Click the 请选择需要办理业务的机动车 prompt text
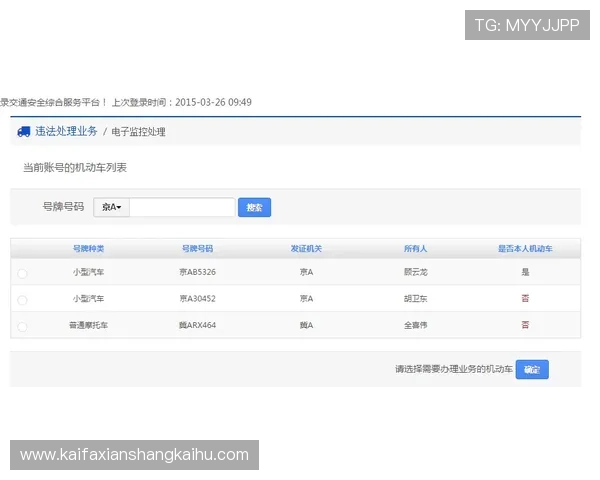This screenshot has width=600, height=480. tap(454, 369)
